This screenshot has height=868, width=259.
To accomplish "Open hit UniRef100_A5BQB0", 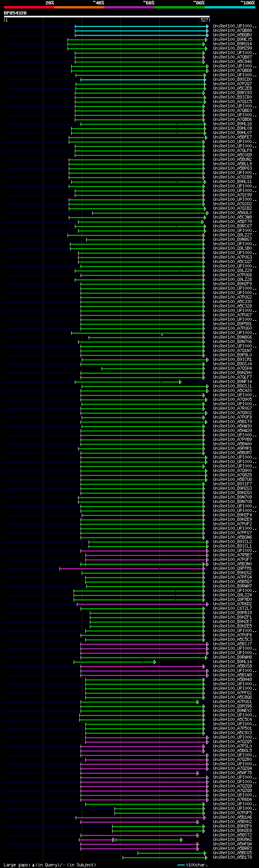I will pos(232,35).
